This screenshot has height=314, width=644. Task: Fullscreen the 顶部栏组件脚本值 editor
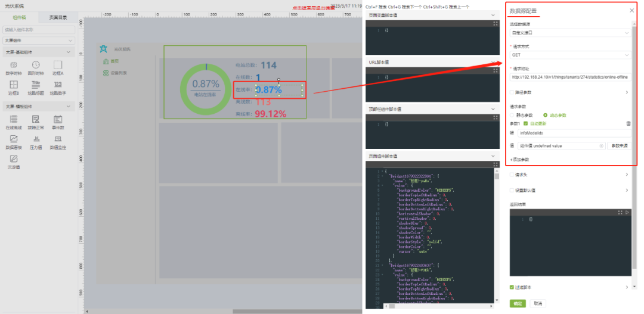(x=496, y=117)
